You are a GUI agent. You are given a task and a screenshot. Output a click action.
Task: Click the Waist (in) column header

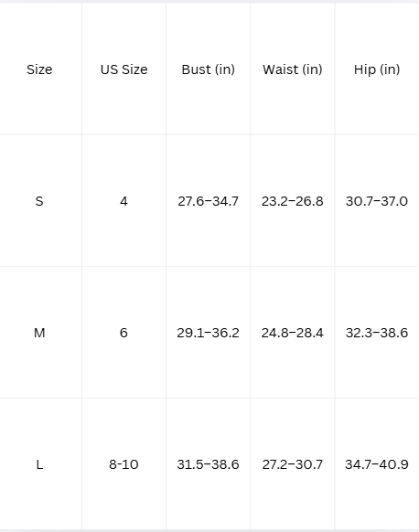click(293, 69)
